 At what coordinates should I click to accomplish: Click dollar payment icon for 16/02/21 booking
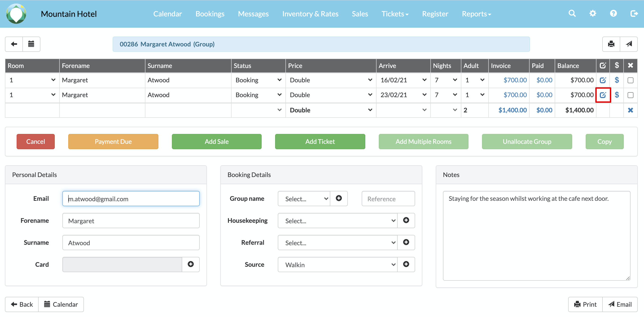616,80
